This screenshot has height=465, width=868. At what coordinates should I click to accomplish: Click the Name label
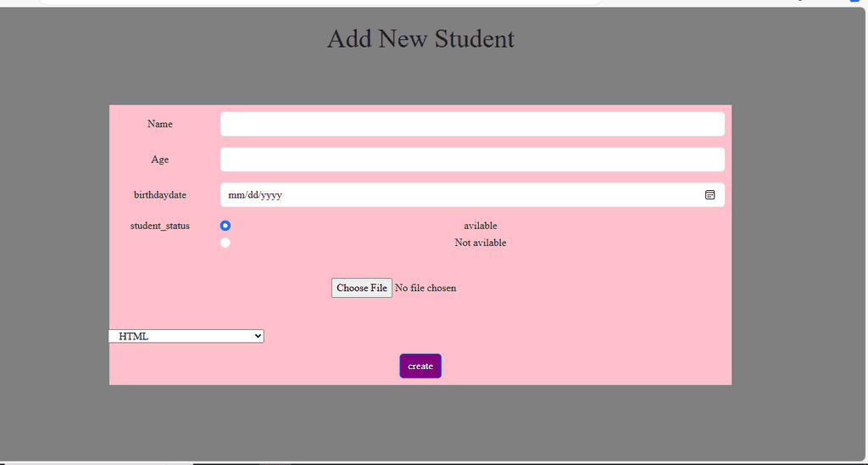click(x=160, y=124)
